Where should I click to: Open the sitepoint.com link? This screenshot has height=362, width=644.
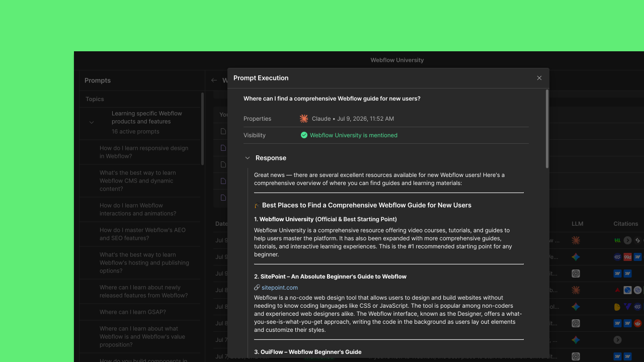click(x=280, y=288)
